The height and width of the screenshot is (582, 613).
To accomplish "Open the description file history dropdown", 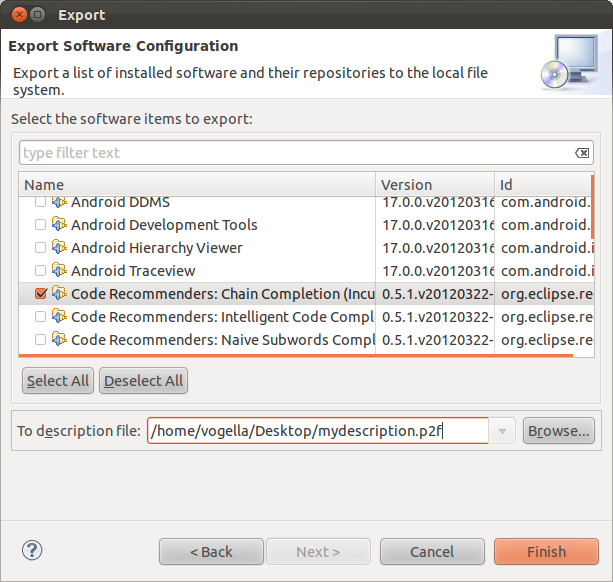I will tap(502, 431).
